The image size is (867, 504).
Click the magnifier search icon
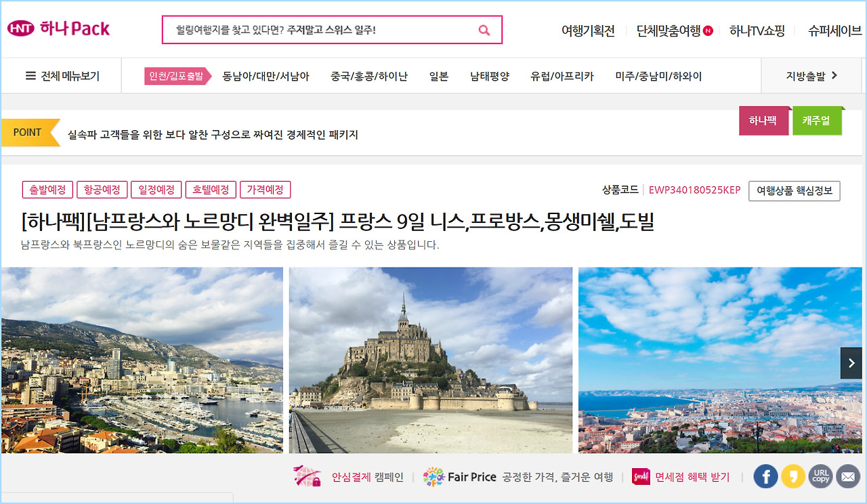click(484, 30)
